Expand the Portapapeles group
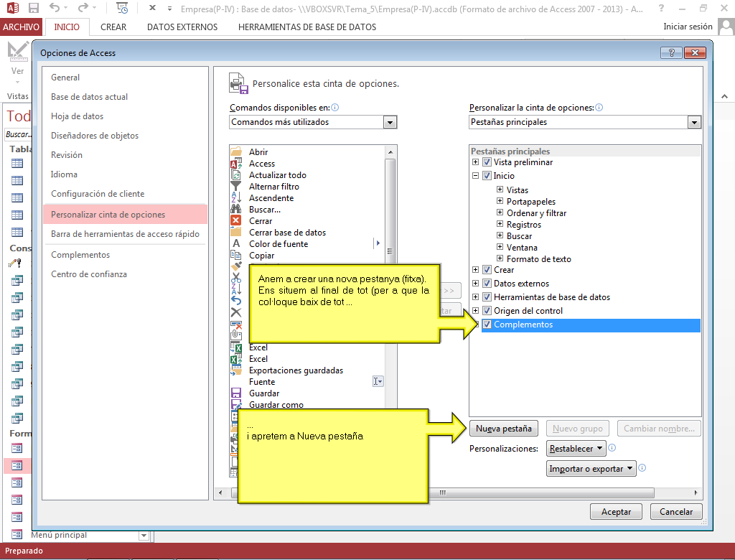 tap(500, 201)
